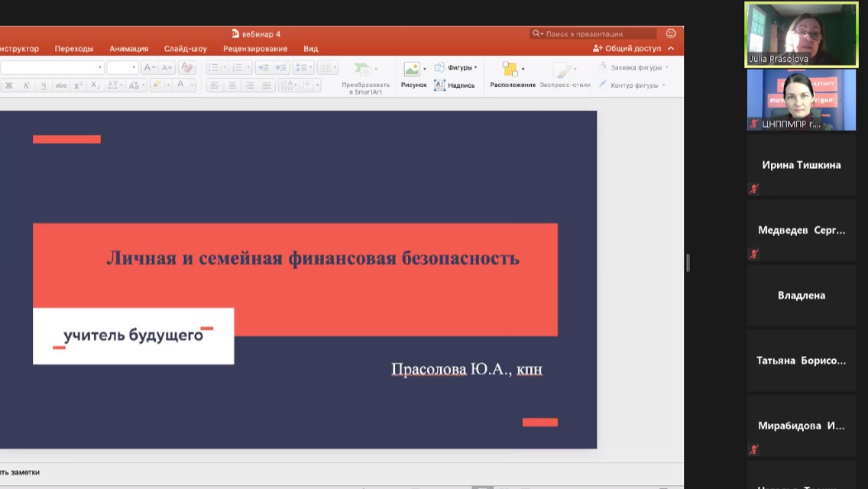Open the Фигуры shapes dropdown
868x489 pixels.
pos(457,67)
